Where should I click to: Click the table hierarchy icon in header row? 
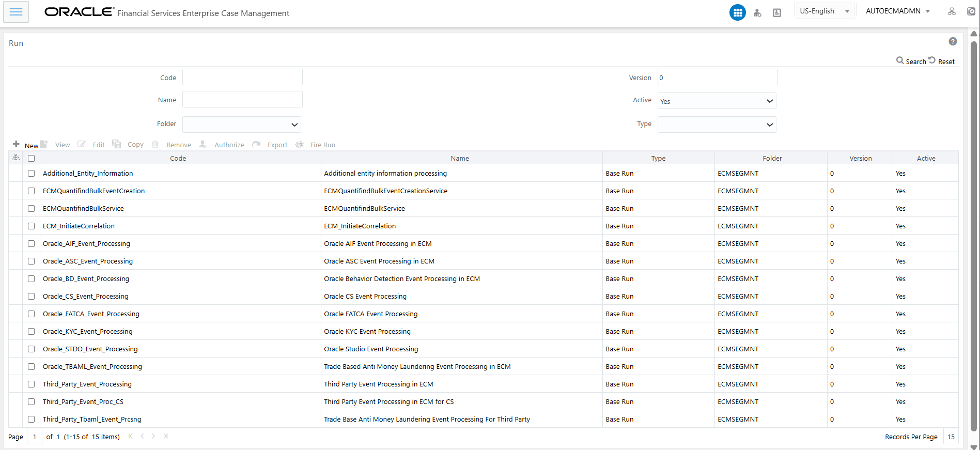tap(16, 158)
